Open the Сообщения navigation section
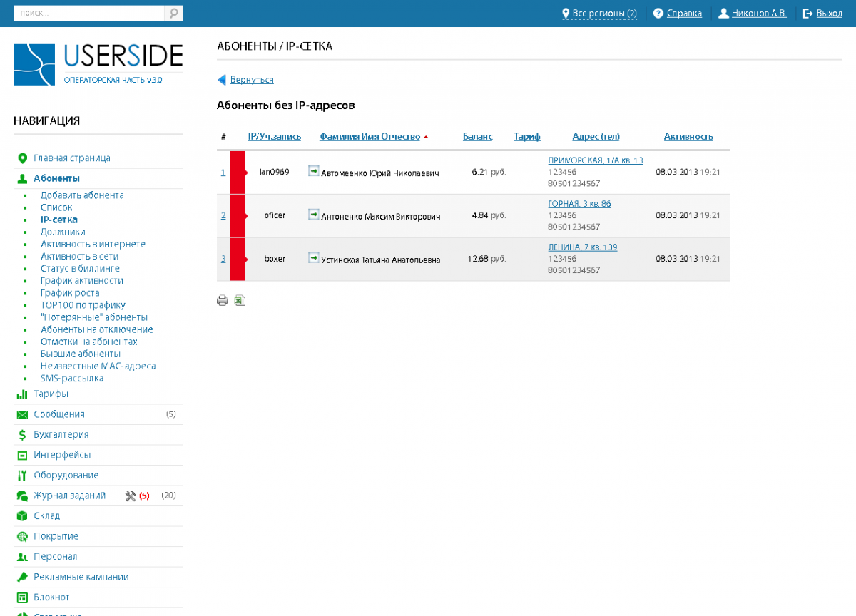 pyautogui.click(x=59, y=414)
